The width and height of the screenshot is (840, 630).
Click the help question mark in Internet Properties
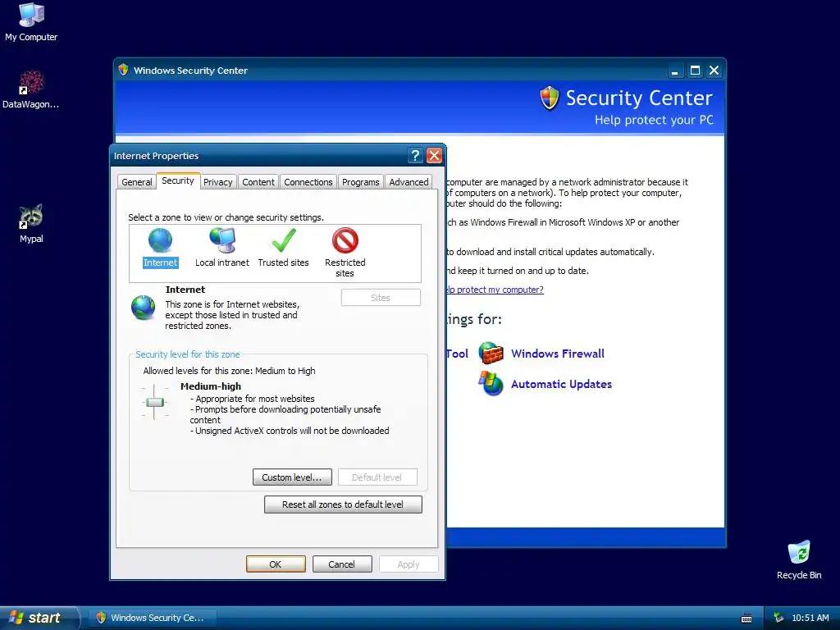(415, 155)
